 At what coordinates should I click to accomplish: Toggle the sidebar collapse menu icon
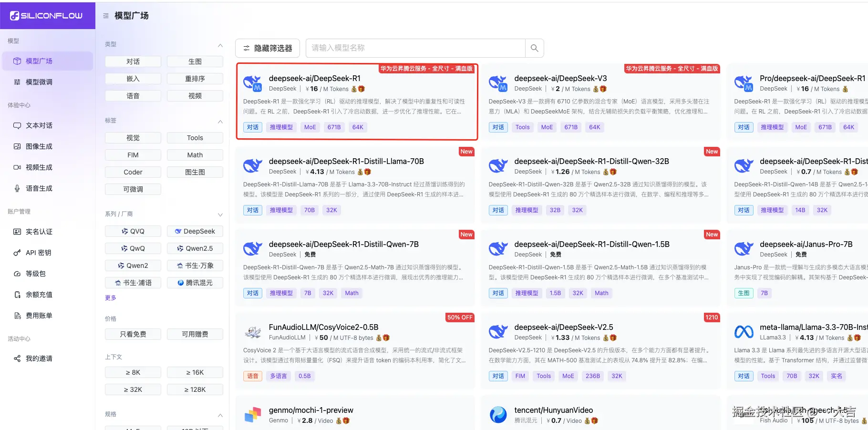click(x=106, y=16)
